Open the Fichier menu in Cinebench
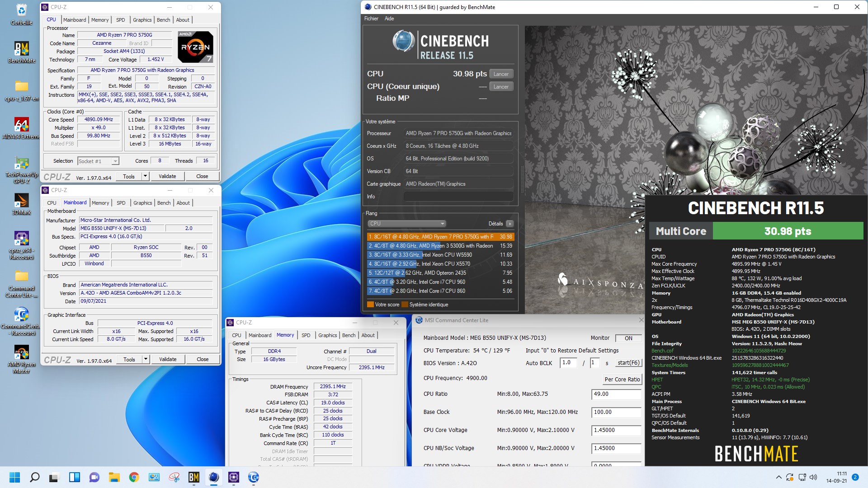 (371, 19)
